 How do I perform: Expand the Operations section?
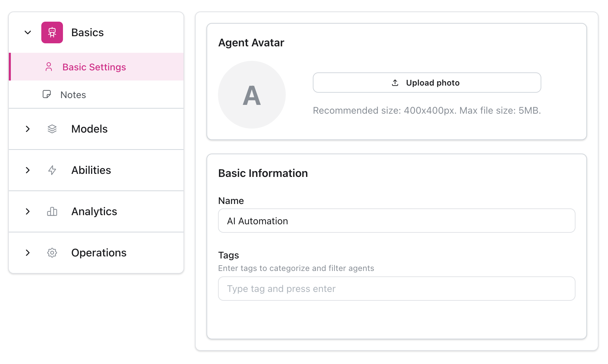coord(27,253)
